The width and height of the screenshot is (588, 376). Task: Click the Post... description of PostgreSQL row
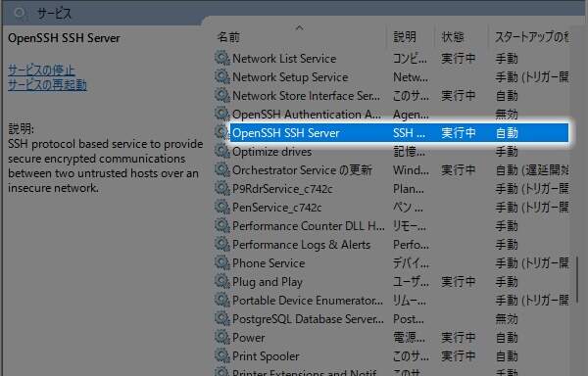(x=409, y=319)
